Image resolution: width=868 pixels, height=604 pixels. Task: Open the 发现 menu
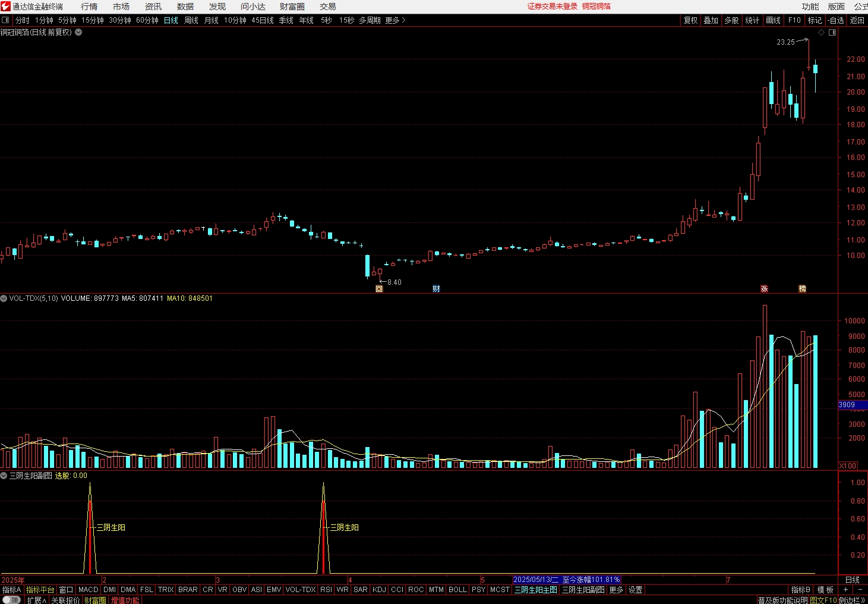coord(217,7)
